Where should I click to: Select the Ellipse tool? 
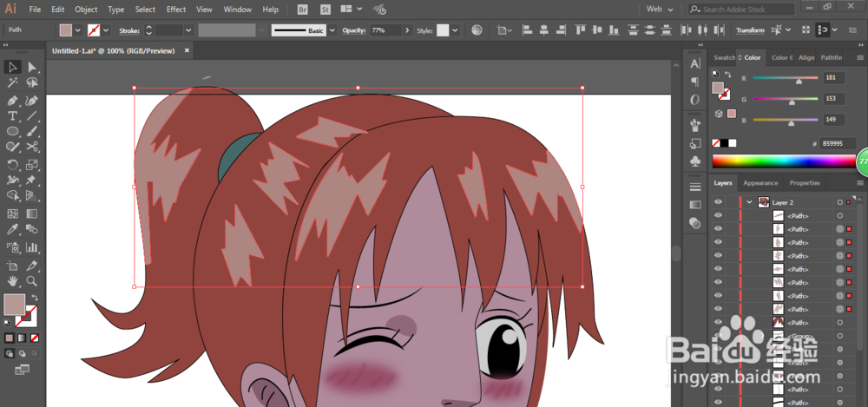point(12,131)
